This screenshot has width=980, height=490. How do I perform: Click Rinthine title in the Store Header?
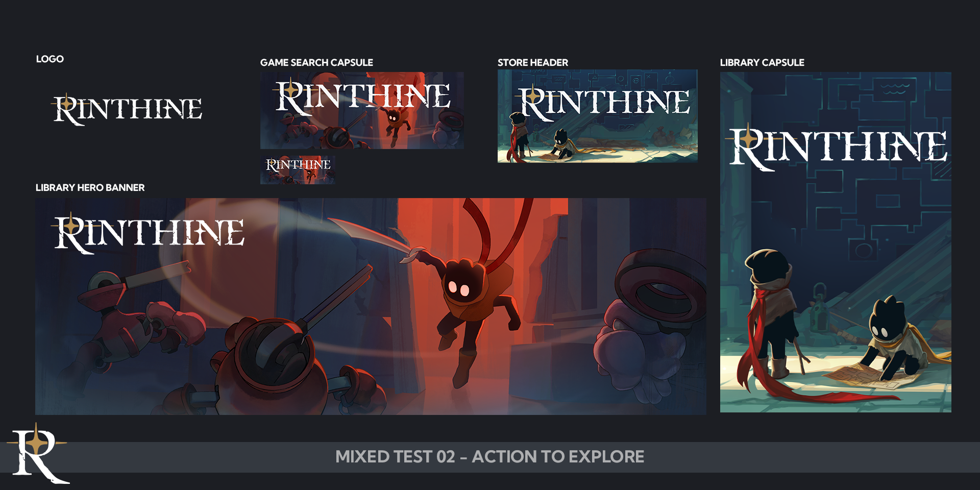(603, 103)
